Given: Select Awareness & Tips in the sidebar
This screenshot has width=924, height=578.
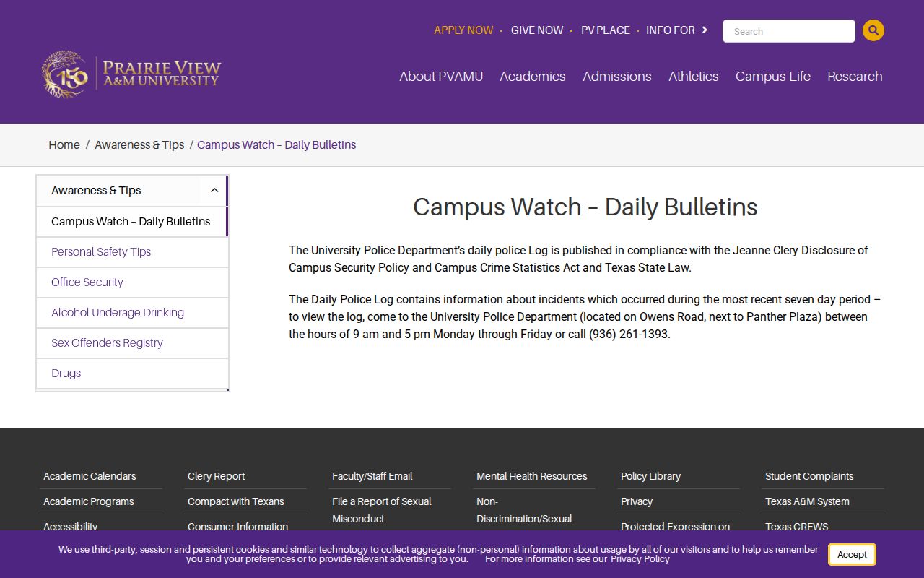Looking at the screenshot, I should 96,191.
